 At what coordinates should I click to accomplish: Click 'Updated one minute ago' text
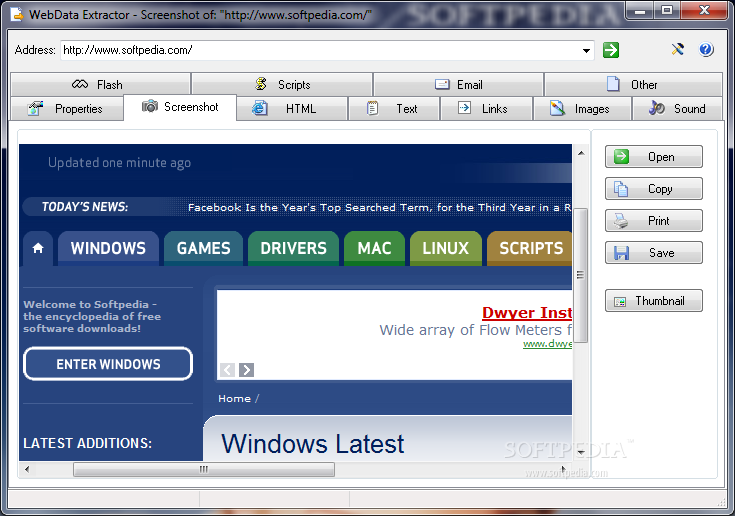click(x=120, y=163)
